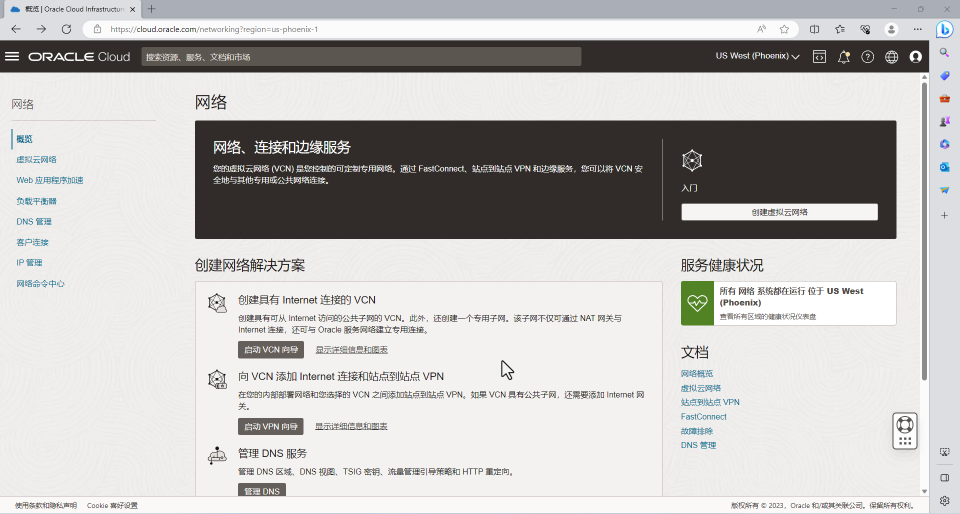Show details link under VPN wizard
The height and width of the screenshot is (514, 960).
coord(351,426)
